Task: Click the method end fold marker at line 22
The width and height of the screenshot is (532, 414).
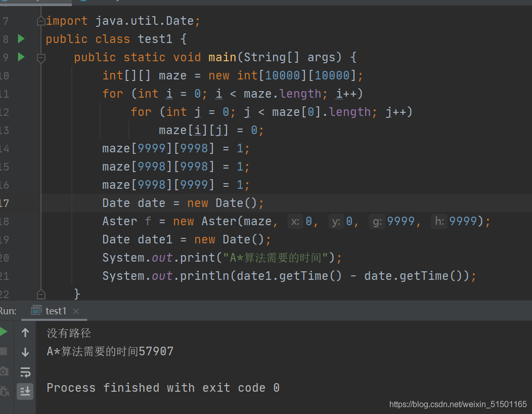Action: pos(41,294)
